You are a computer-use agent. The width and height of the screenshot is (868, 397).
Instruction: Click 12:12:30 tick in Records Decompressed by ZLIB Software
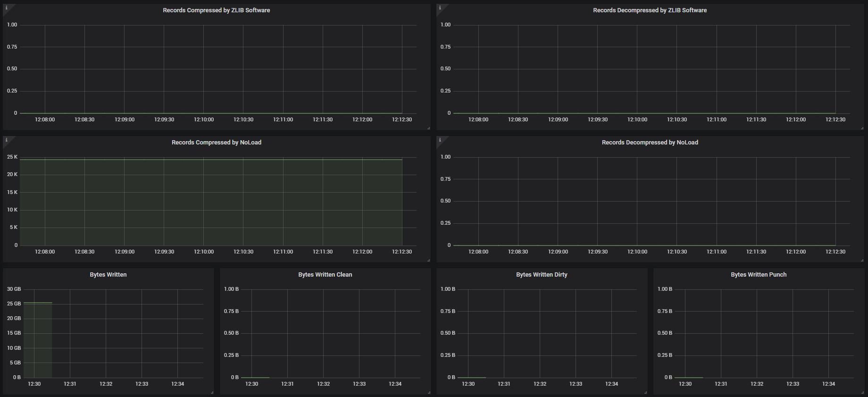pyautogui.click(x=835, y=120)
